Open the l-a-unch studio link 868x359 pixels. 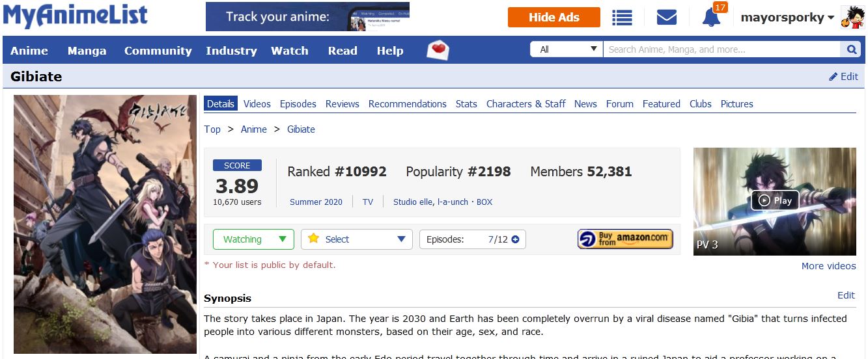(x=453, y=202)
